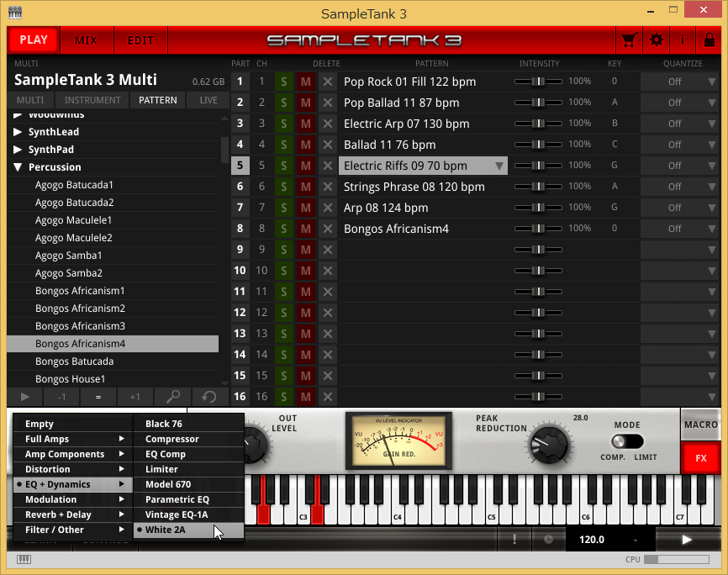
Task: Click the app icon in title bar
Action: click(15, 12)
